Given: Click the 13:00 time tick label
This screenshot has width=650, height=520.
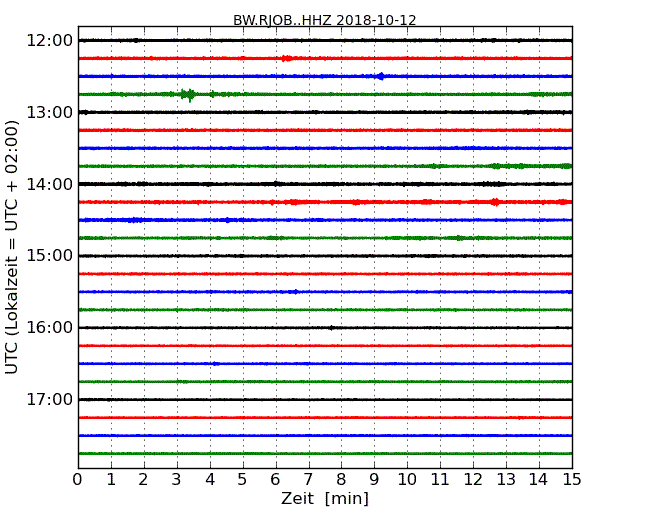Looking at the screenshot, I should pyautogui.click(x=50, y=112).
